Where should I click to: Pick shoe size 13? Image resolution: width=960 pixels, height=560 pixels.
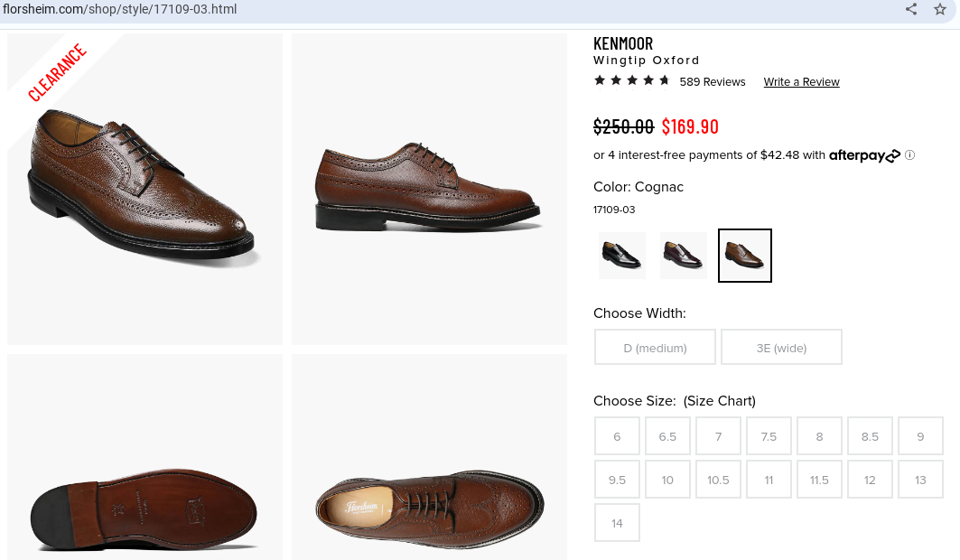coord(920,480)
